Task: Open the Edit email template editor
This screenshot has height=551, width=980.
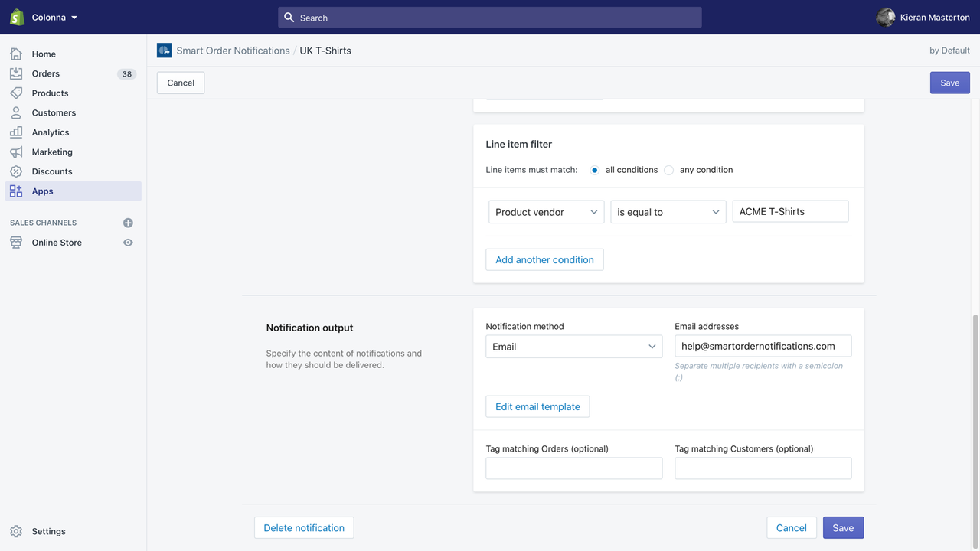Action: coord(537,406)
